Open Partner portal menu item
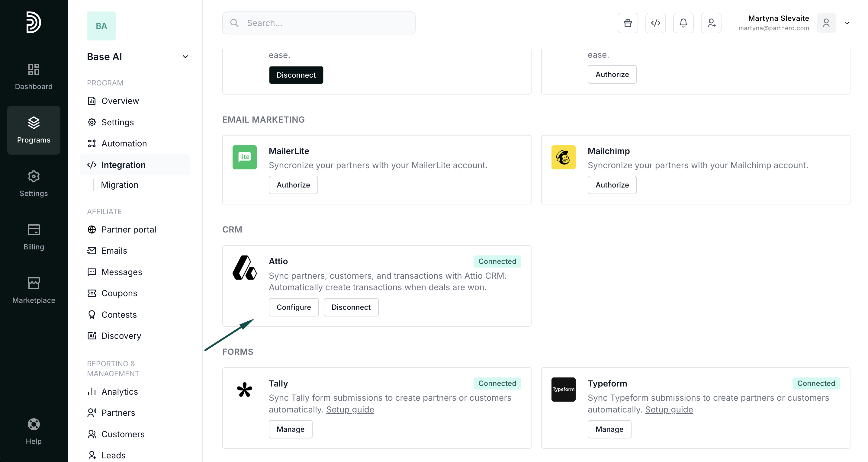 (x=129, y=229)
